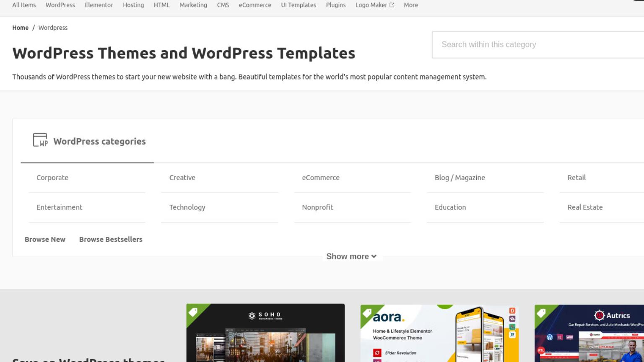Open the WordPress nav menu
This screenshot has height=362, width=644.
pos(60,5)
